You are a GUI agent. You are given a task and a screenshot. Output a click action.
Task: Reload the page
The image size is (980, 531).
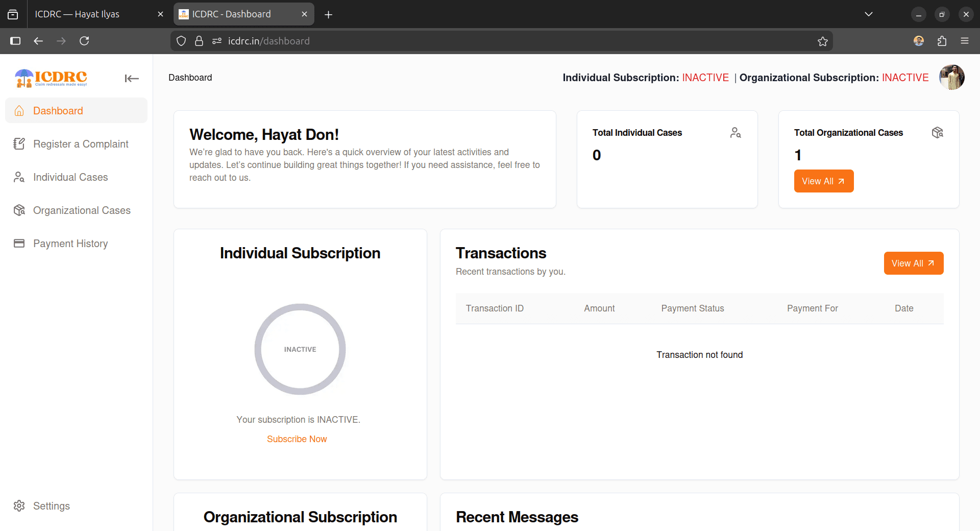pos(85,41)
